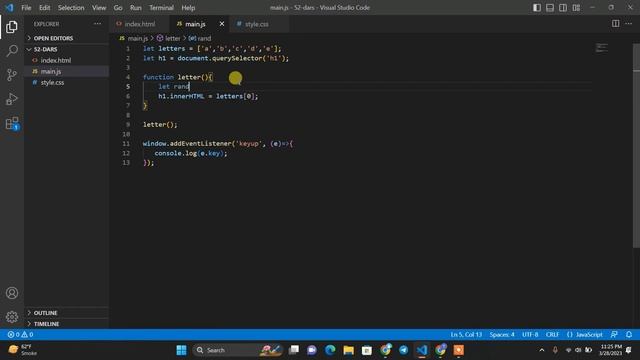Open the UTF-8 encoding selector
Screen dimensions: 640x360
point(530,334)
